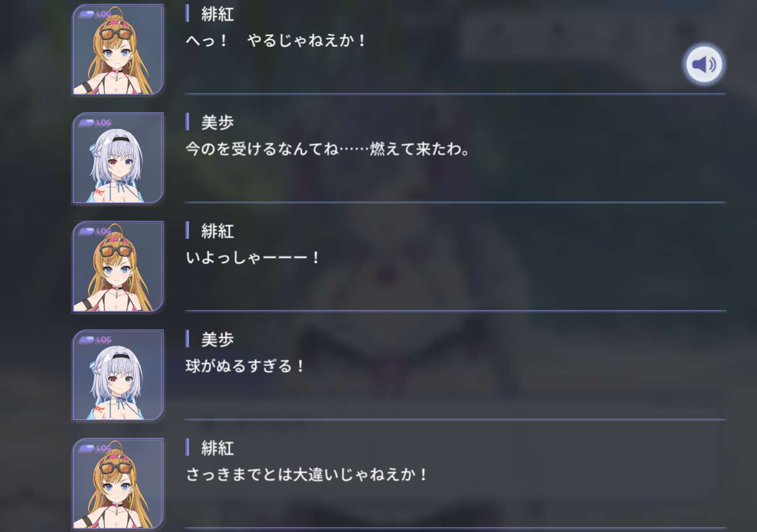Select the log line 'へっ! やるじゃねえか!'
Screen dimensions: 757x532
[x=276, y=41]
